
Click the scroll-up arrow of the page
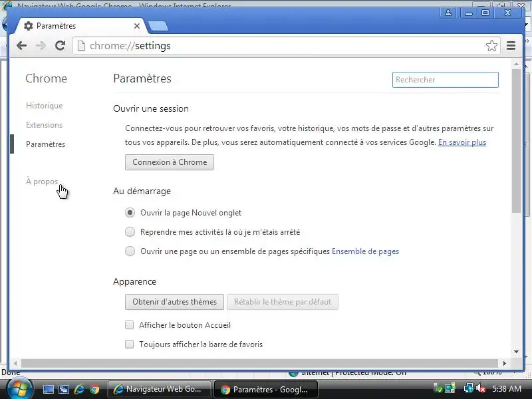click(x=517, y=64)
